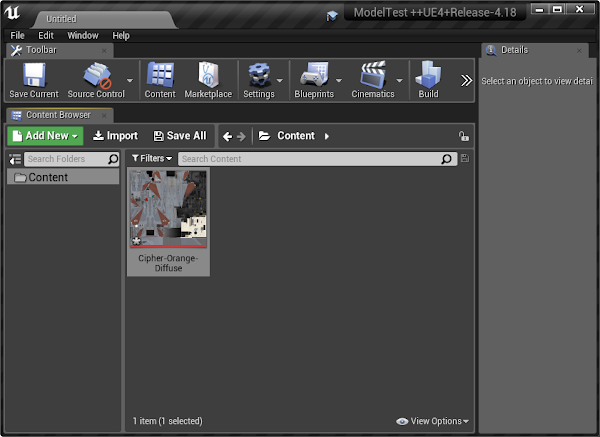Image resolution: width=600 pixels, height=437 pixels.
Task: Select the Untitled level tab
Action: [x=103, y=19]
